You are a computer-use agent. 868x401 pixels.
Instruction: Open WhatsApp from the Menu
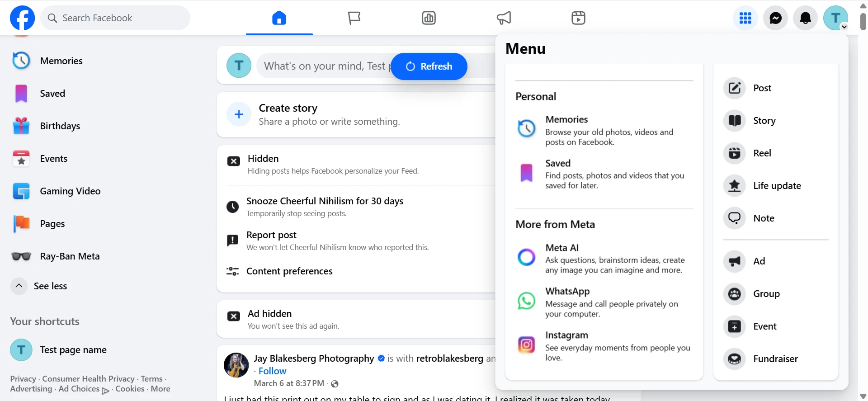(x=567, y=292)
